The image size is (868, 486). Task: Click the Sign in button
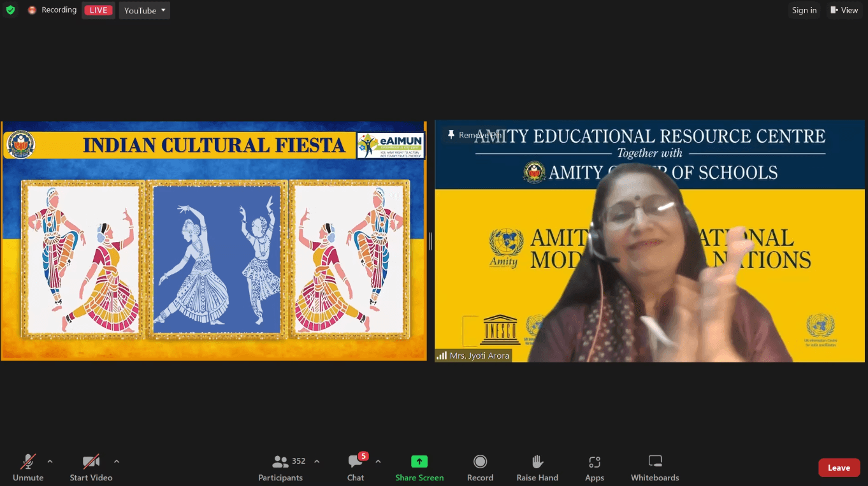point(804,10)
